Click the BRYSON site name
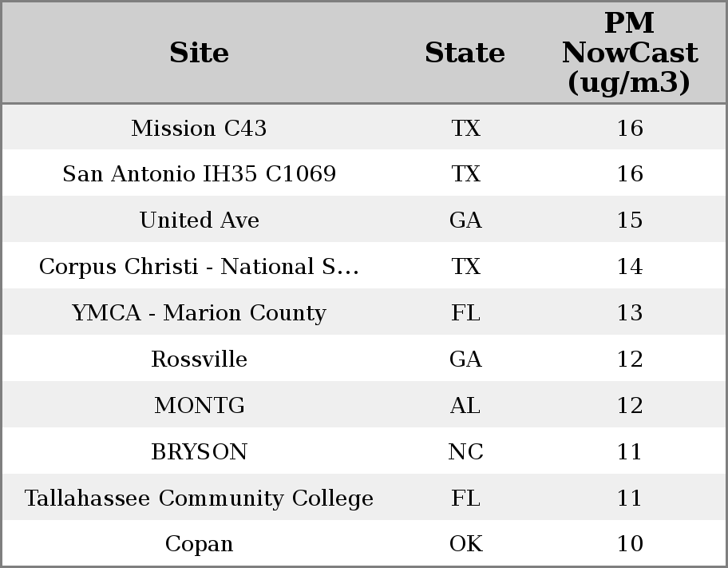728x568 pixels. point(199,452)
